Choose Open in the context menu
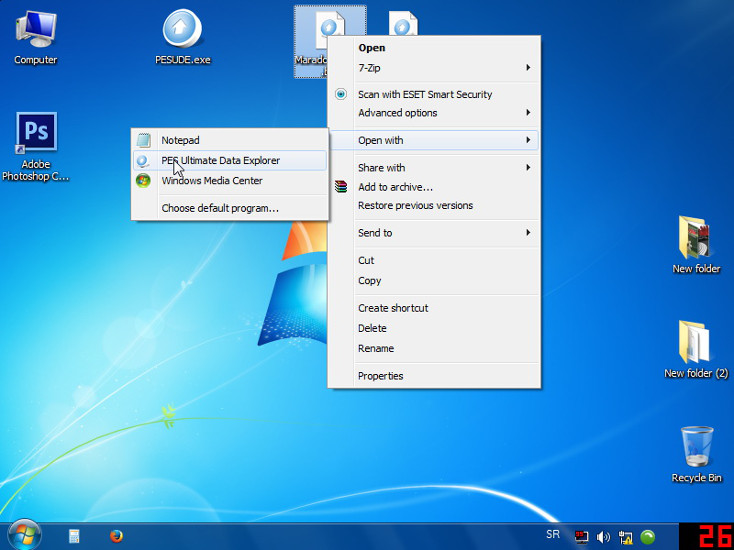The image size is (734, 550). pos(434,48)
